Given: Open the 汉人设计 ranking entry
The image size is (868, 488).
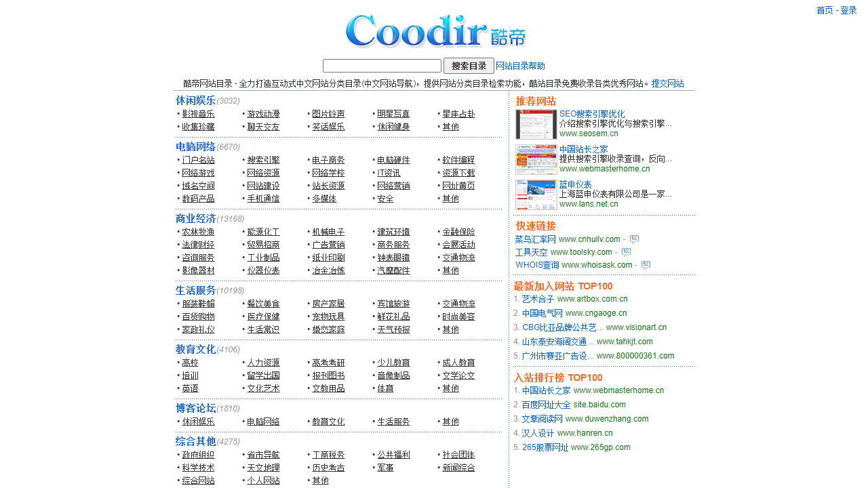Looking at the screenshot, I should tap(538, 433).
